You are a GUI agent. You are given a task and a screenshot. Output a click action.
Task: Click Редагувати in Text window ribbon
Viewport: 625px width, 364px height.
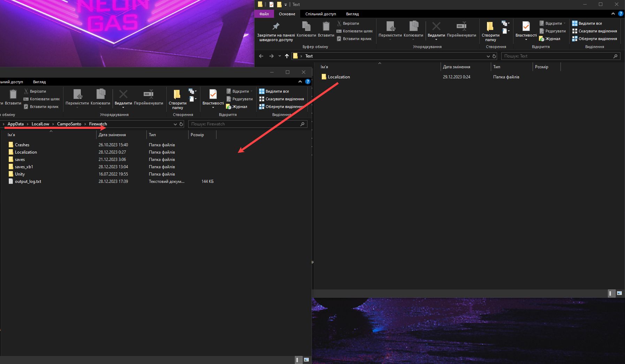coord(552,31)
